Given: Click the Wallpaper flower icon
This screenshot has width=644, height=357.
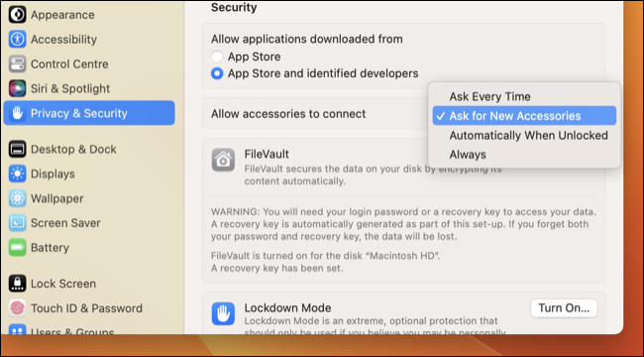Looking at the screenshot, I should (17, 198).
